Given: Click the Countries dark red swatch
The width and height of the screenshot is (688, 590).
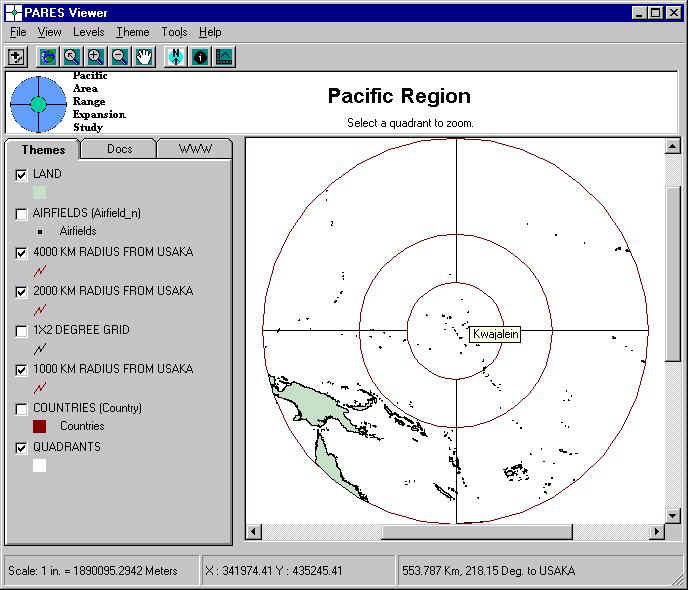Looking at the screenshot, I should click(x=39, y=426).
